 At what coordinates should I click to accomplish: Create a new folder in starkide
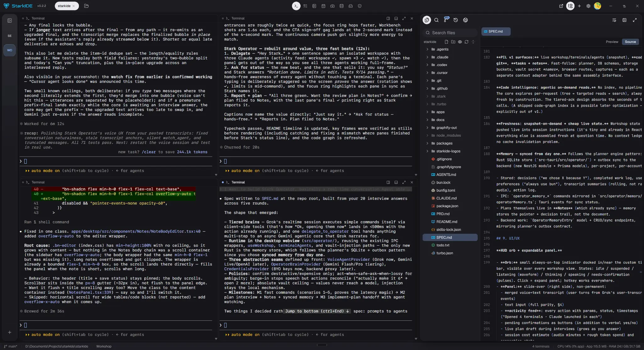(x=453, y=42)
